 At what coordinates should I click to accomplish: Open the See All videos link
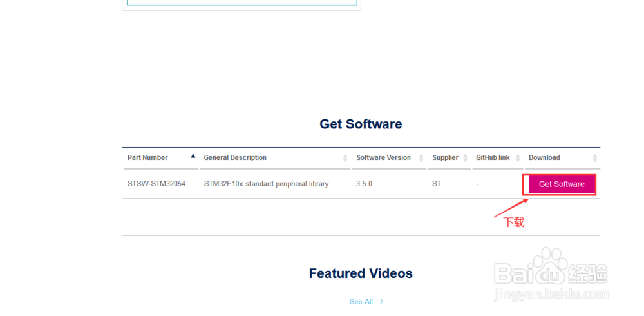[361, 302]
